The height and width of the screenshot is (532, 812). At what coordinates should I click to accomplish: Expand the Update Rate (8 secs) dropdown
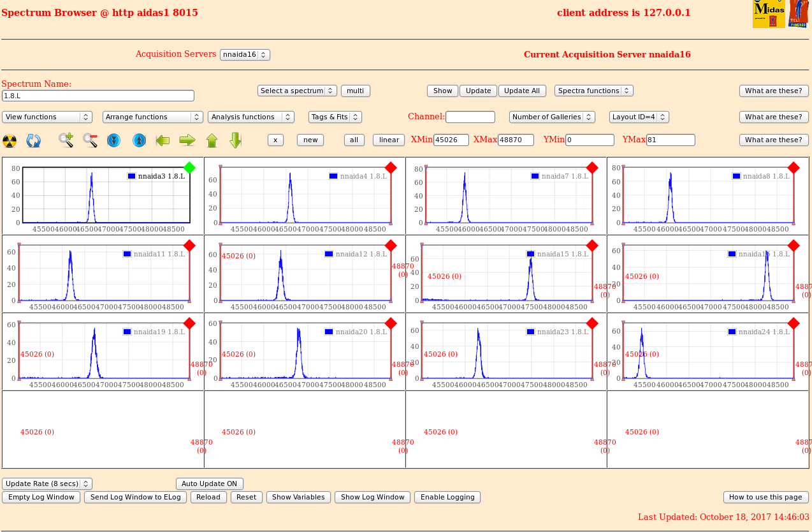47,484
